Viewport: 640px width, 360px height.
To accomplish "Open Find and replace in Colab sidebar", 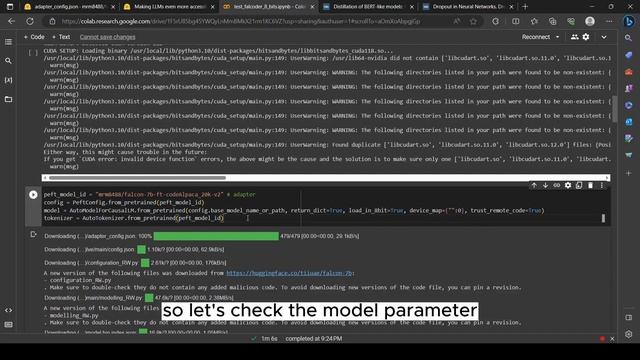I will point(8,61).
